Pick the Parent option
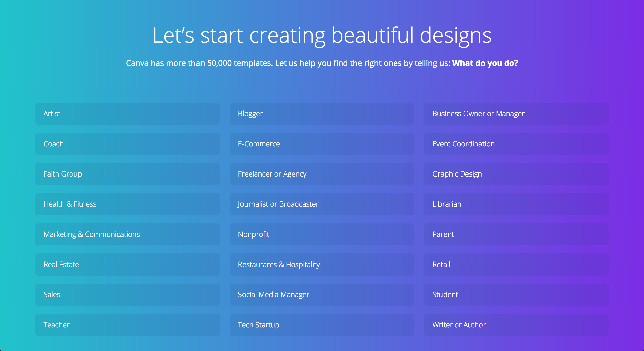The height and width of the screenshot is (351, 644). point(516,234)
